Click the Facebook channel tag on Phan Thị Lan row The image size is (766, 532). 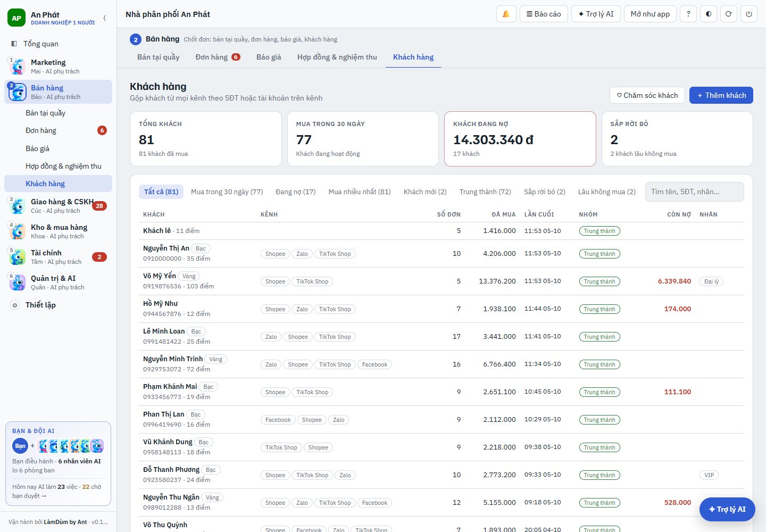tap(278, 420)
